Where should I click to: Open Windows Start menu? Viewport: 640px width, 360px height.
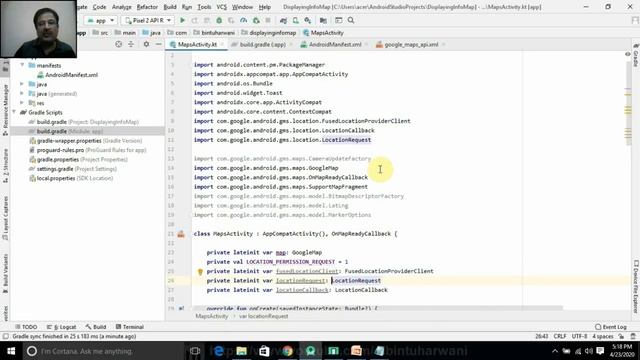[x=11, y=351]
